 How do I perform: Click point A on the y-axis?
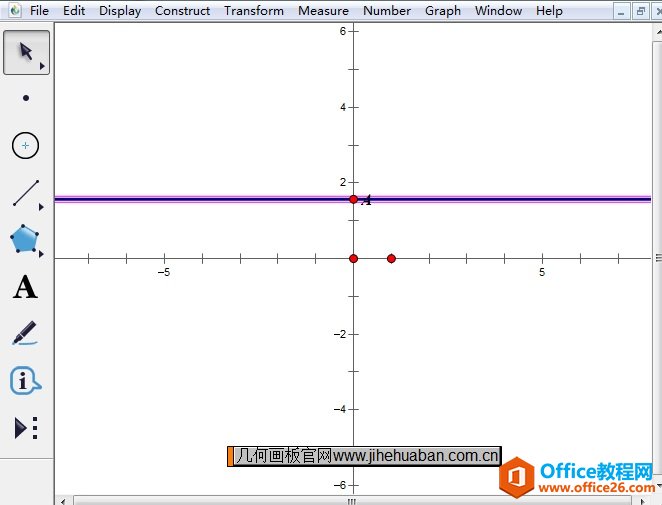click(353, 199)
